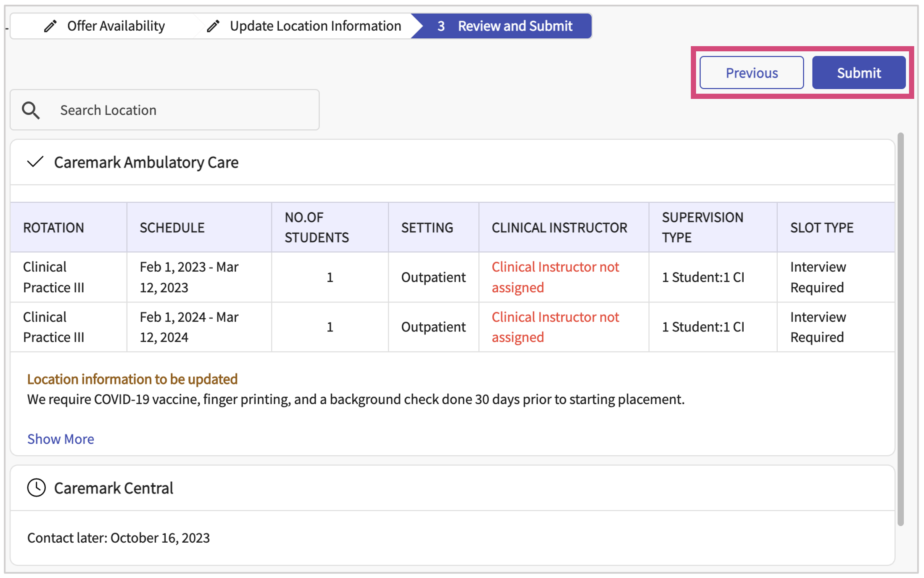Click the SCHEDULE column header

pos(199,228)
